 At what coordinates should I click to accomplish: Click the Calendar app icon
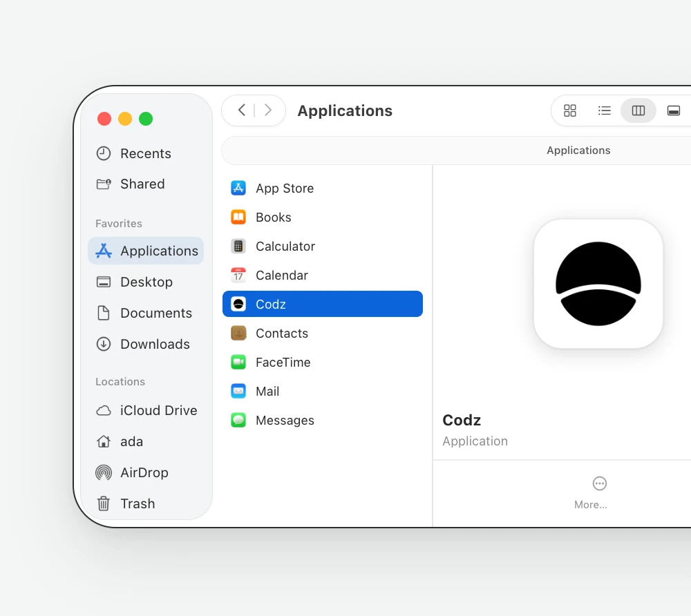tap(238, 275)
